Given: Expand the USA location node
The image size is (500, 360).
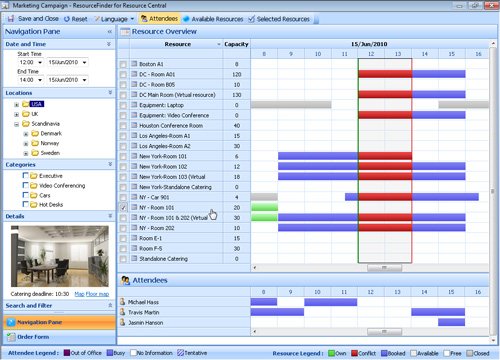Looking at the screenshot, I should 16,105.
